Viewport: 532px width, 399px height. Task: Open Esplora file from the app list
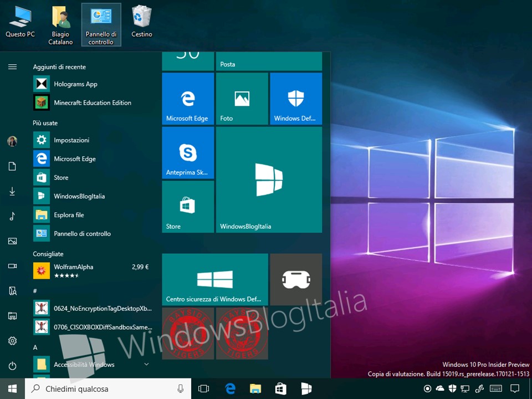click(x=93, y=215)
